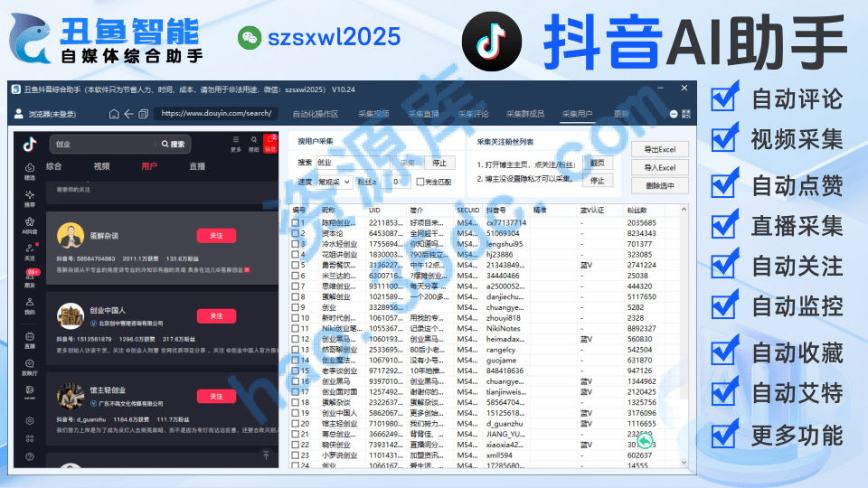Open the 速度 常规采 dropdown
The image size is (868, 488).
(x=334, y=182)
